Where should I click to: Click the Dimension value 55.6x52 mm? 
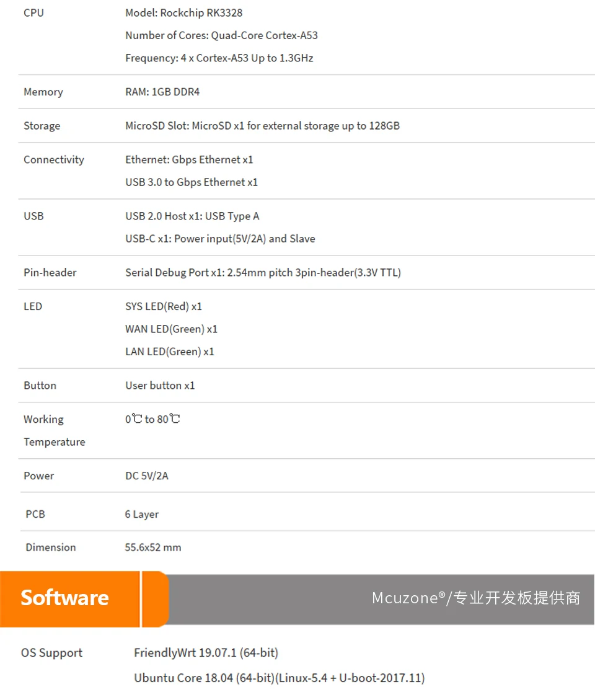tap(153, 547)
